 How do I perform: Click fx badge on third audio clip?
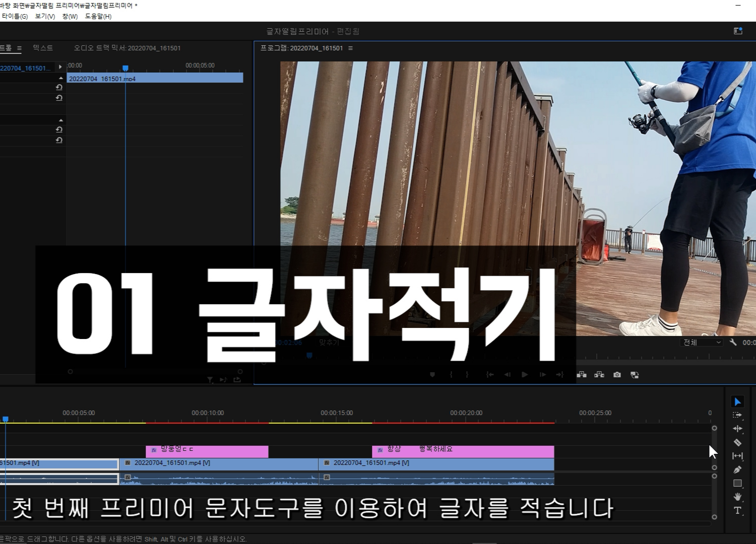click(327, 477)
